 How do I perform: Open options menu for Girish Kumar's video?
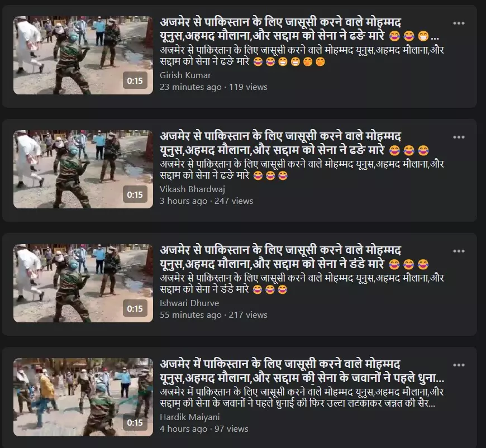click(x=459, y=23)
